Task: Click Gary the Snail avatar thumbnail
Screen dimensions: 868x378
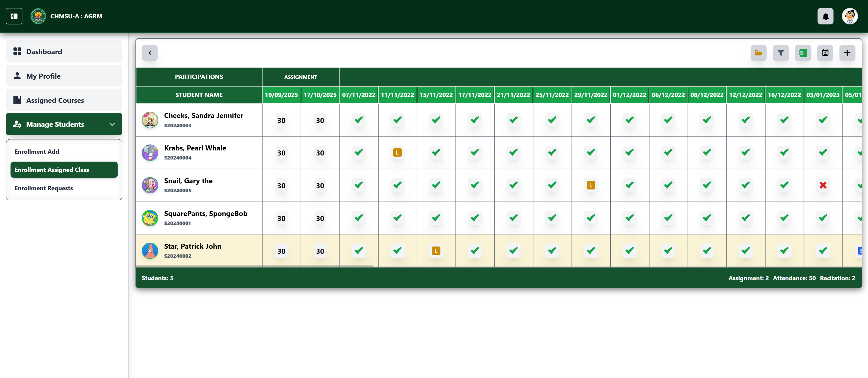Action: coord(150,185)
